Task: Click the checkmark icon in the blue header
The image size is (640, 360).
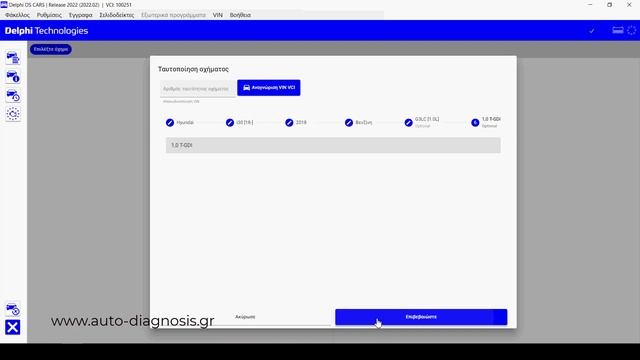Action: click(x=591, y=31)
